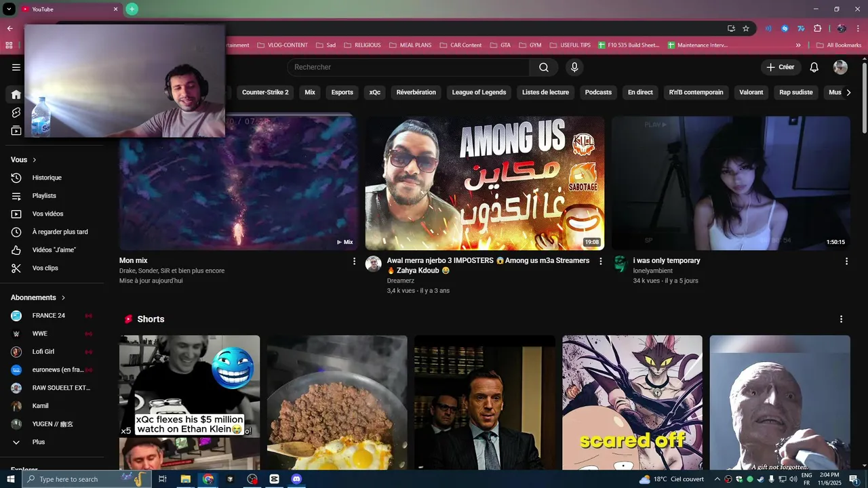Open All Bookmarks folder
Screen dimensions: 868x488
tap(839, 45)
